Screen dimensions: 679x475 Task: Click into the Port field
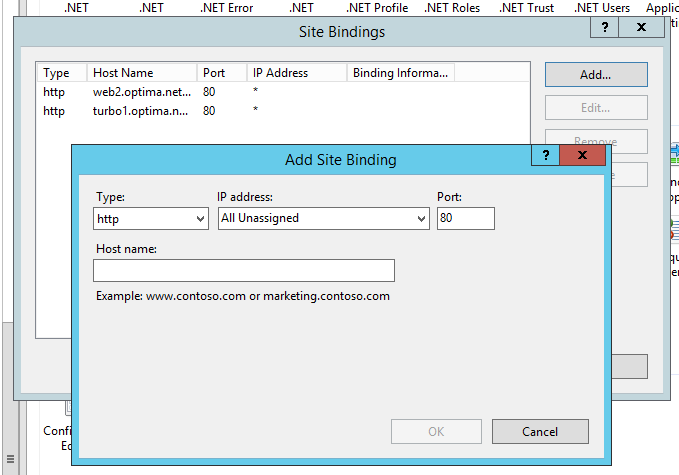pos(465,218)
